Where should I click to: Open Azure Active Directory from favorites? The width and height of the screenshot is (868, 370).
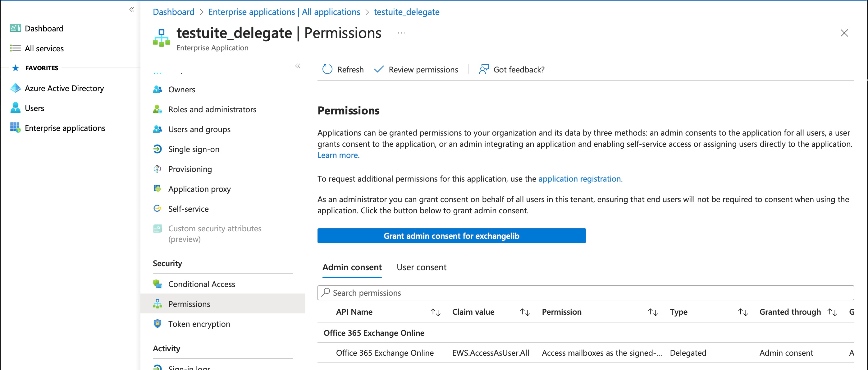pos(64,88)
